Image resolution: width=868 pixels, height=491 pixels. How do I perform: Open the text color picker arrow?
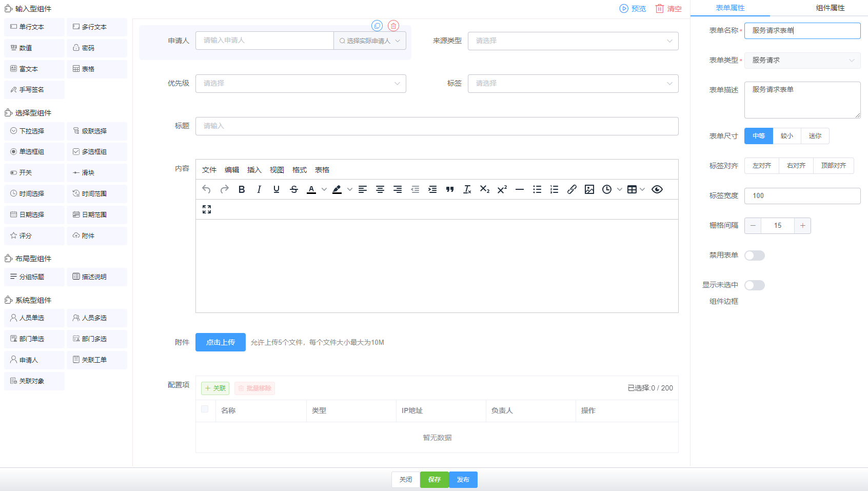tap(324, 189)
